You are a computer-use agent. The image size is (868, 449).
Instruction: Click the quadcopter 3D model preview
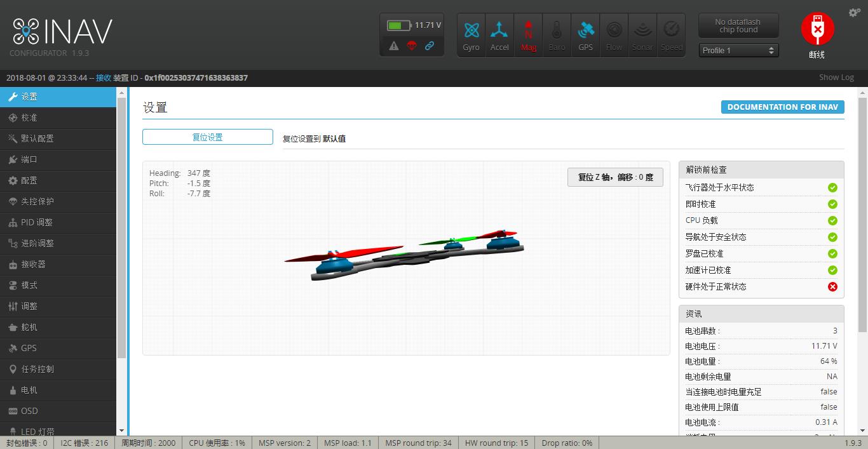(405, 256)
